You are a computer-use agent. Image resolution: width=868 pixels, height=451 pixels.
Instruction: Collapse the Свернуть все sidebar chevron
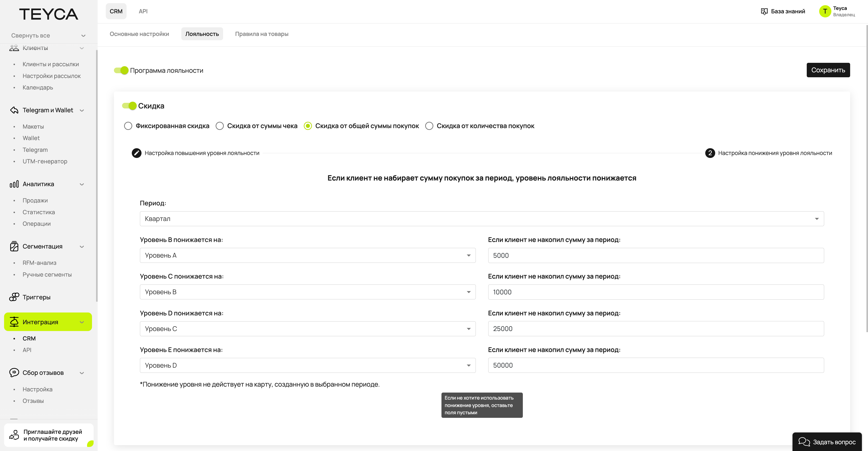tap(83, 36)
